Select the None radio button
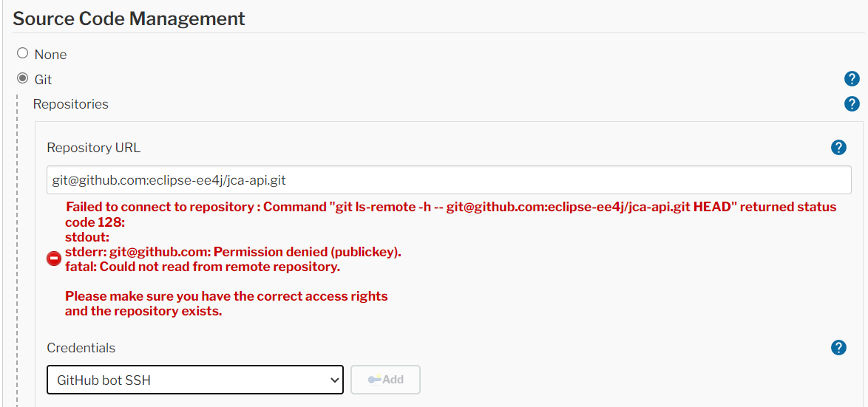 pos(23,53)
